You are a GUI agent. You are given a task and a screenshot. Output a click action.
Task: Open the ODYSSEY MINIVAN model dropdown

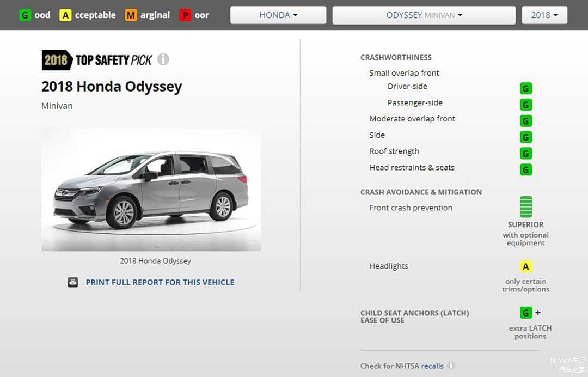(424, 15)
